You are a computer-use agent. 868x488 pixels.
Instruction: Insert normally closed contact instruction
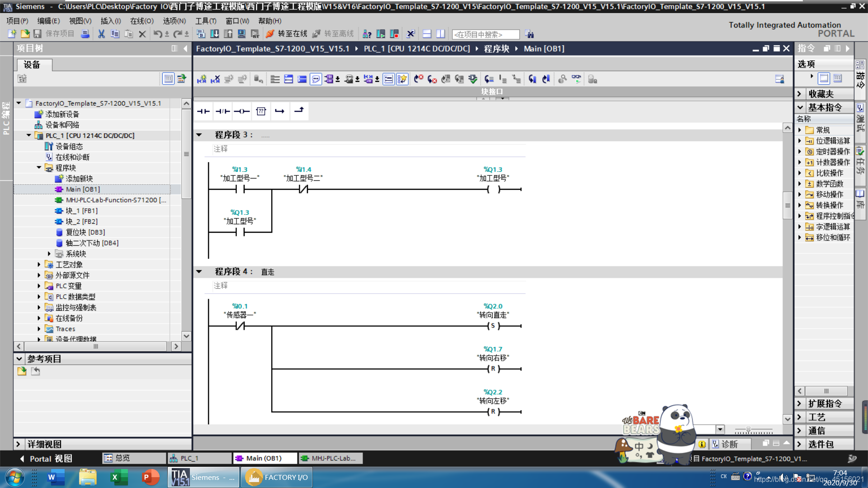click(222, 111)
